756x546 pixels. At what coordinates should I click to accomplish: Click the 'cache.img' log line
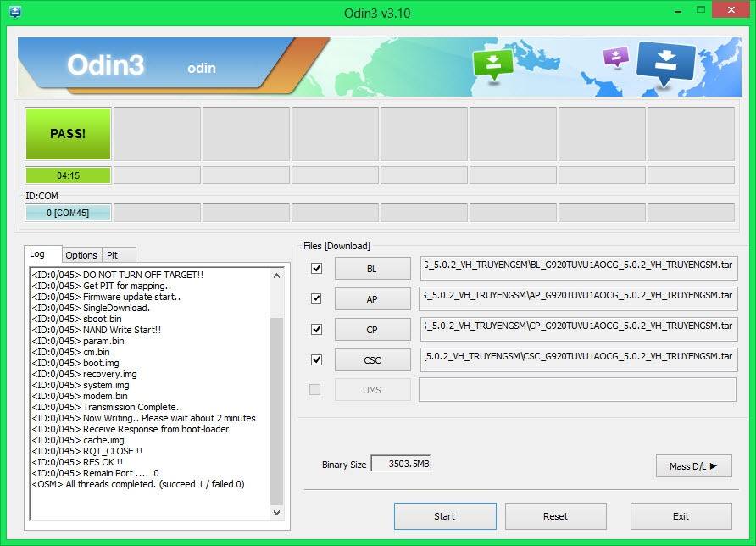point(78,440)
